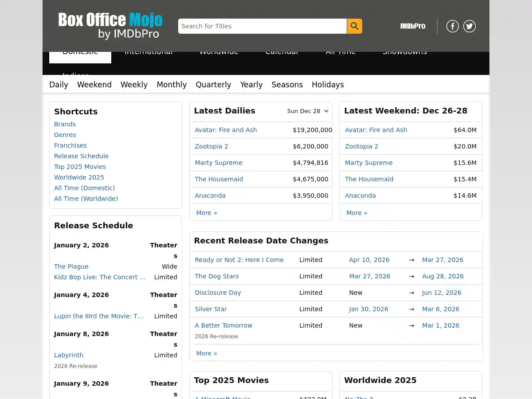Screen dimensions: 532x399
Task: Click the Box Office Mojo logo
Action: [x=110, y=26]
